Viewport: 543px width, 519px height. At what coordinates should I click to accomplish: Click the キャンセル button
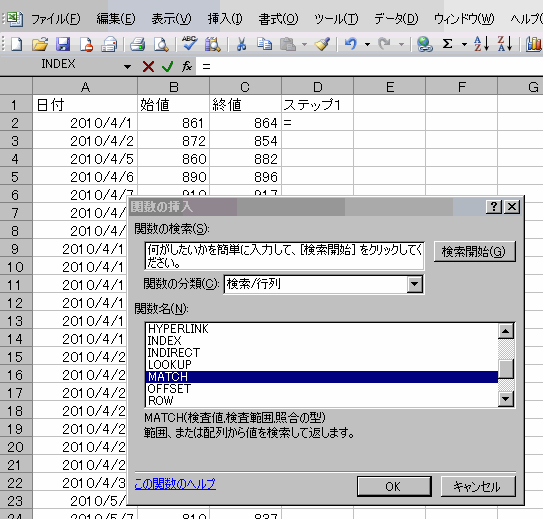click(x=478, y=486)
